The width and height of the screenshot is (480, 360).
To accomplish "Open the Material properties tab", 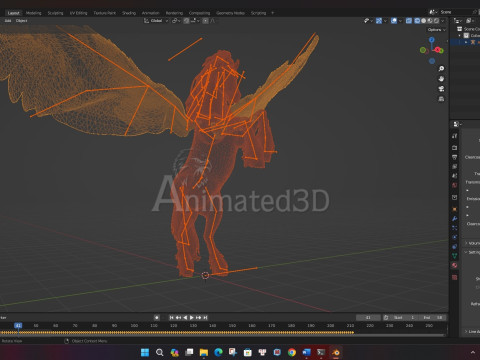I will coord(455,265).
